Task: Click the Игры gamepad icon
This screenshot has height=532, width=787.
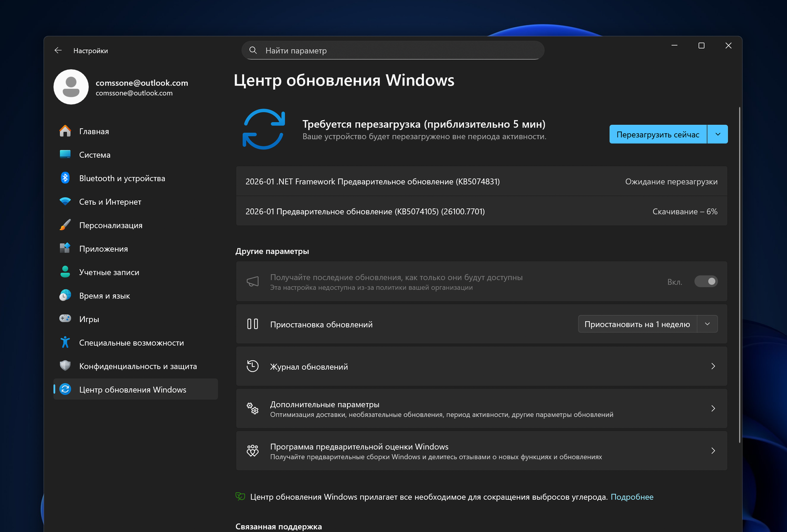Action: (x=65, y=318)
